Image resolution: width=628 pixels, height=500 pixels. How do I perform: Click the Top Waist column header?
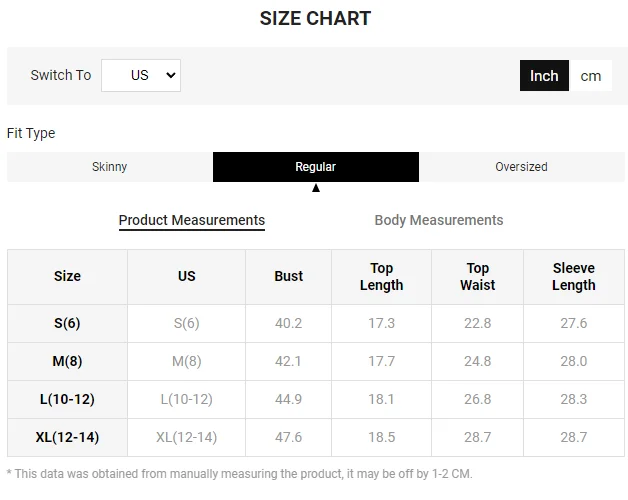click(x=477, y=276)
